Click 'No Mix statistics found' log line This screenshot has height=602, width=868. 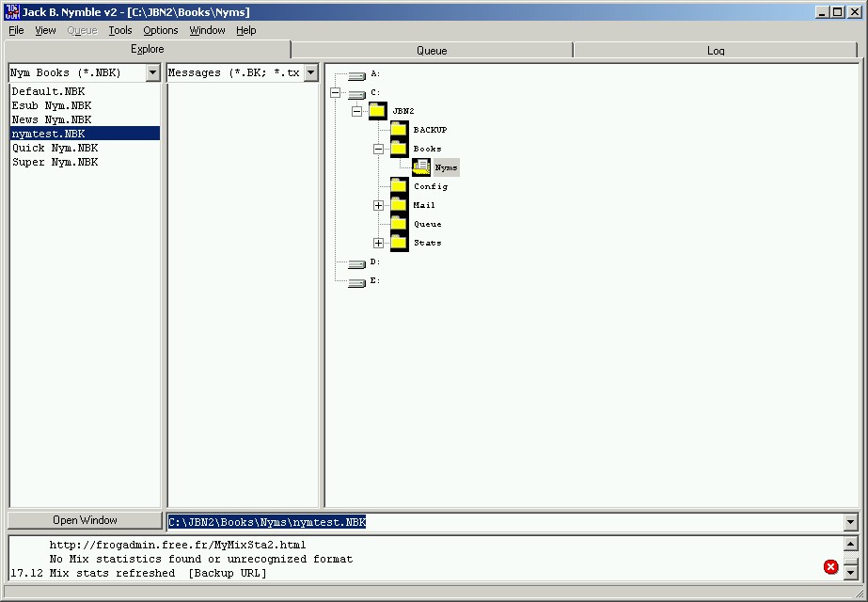201,559
